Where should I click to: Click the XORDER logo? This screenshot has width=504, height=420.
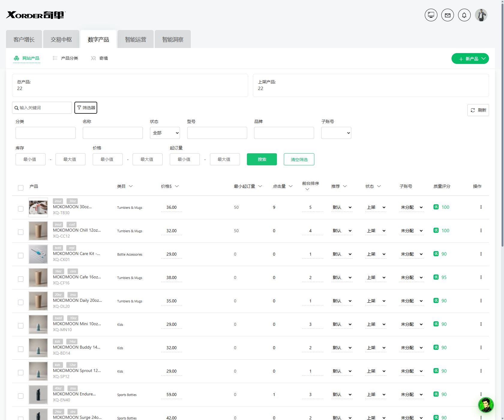[x=36, y=15]
